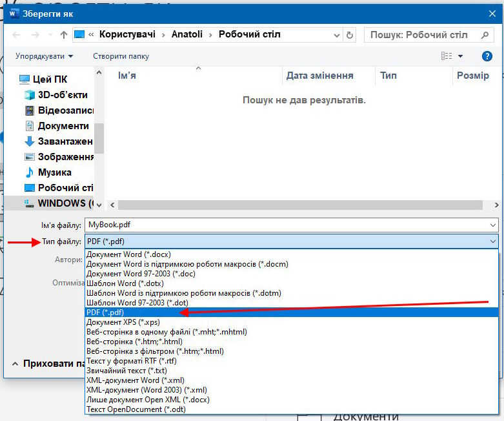The width and height of the screenshot is (504, 421).
Task: Click the path overflow double chevron
Action: tap(91, 34)
